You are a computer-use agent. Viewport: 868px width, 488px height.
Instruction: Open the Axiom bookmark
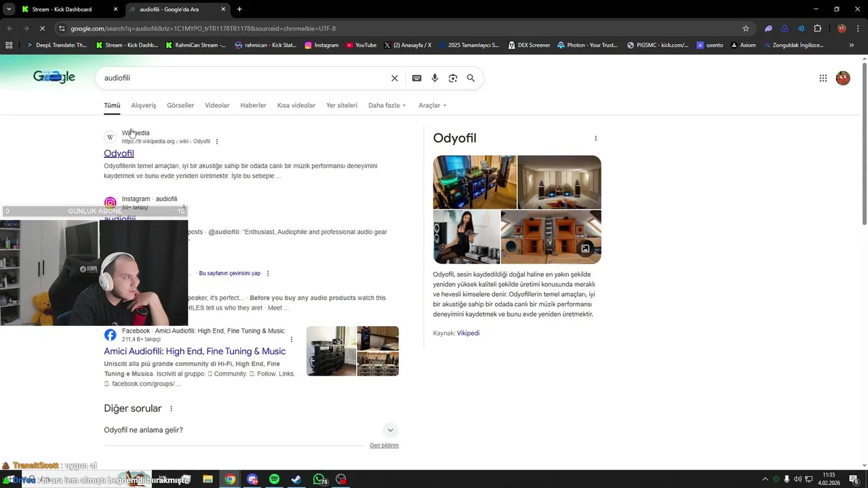pyautogui.click(x=743, y=45)
